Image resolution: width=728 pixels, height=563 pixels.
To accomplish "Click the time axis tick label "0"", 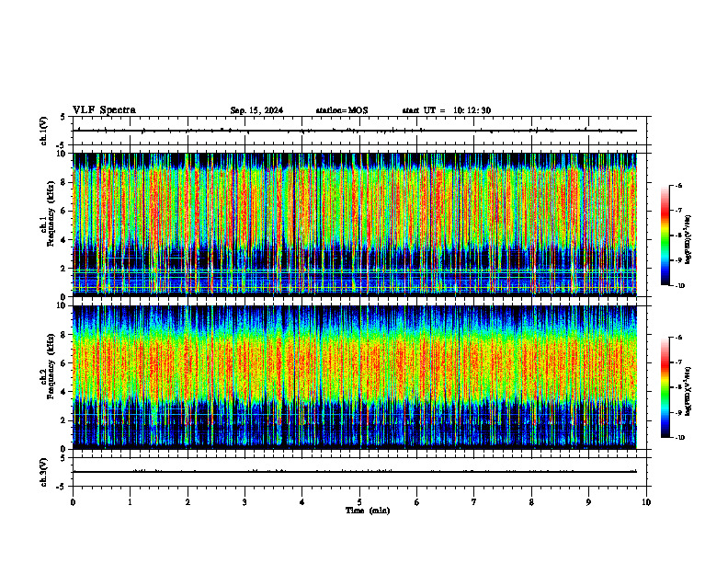I will 73,502.
